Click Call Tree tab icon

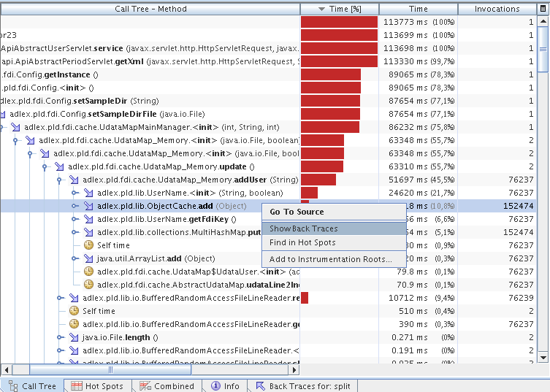[13, 386]
